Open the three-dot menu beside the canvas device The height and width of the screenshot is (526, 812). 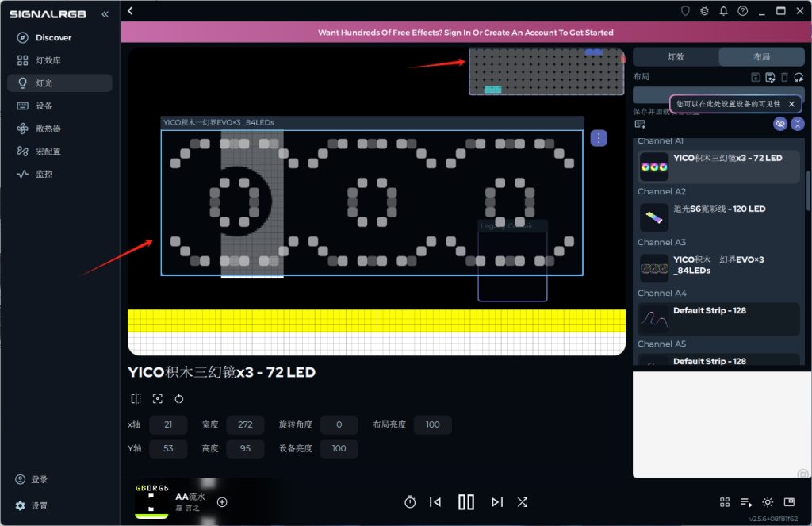[x=599, y=138]
